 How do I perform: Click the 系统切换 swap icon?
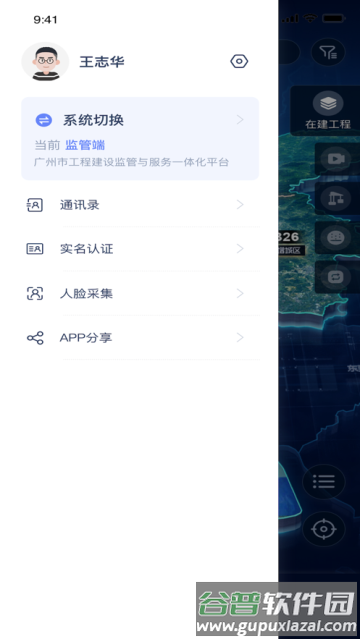[x=44, y=120]
